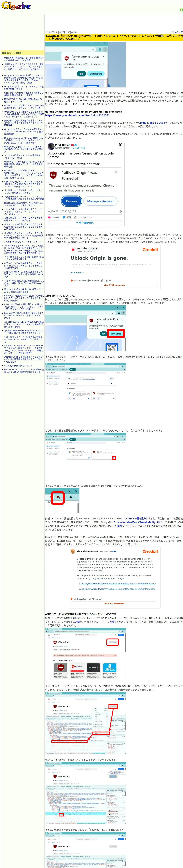Click the リンクをコピー link icon
Screen dimensions: 183x868
pos(75,217)
